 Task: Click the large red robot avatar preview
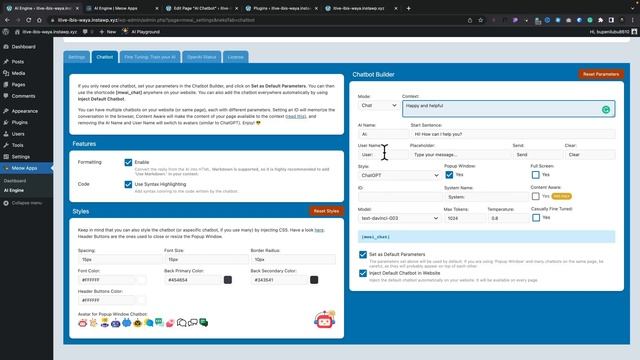[x=324, y=320]
